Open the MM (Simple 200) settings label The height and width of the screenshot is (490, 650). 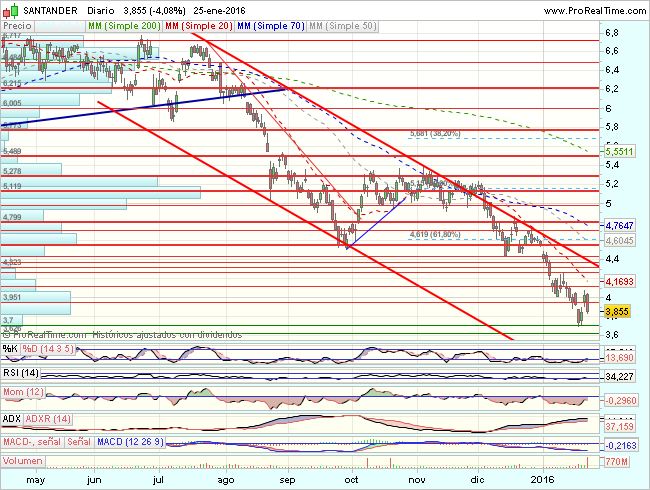pyautogui.click(x=124, y=26)
